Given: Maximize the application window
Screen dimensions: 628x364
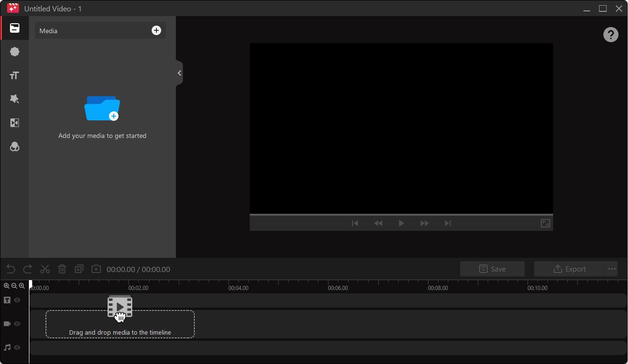Looking at the screenshot, I should pos(603,9).
